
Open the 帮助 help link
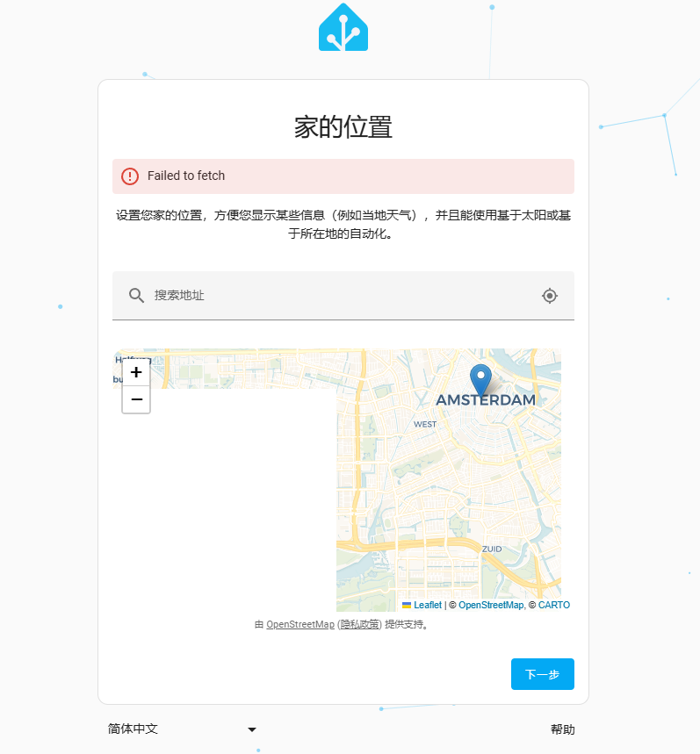[563, 729]
